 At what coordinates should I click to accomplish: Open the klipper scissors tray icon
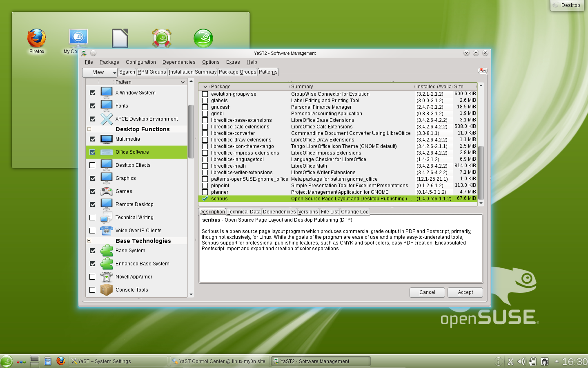point(510,361)
